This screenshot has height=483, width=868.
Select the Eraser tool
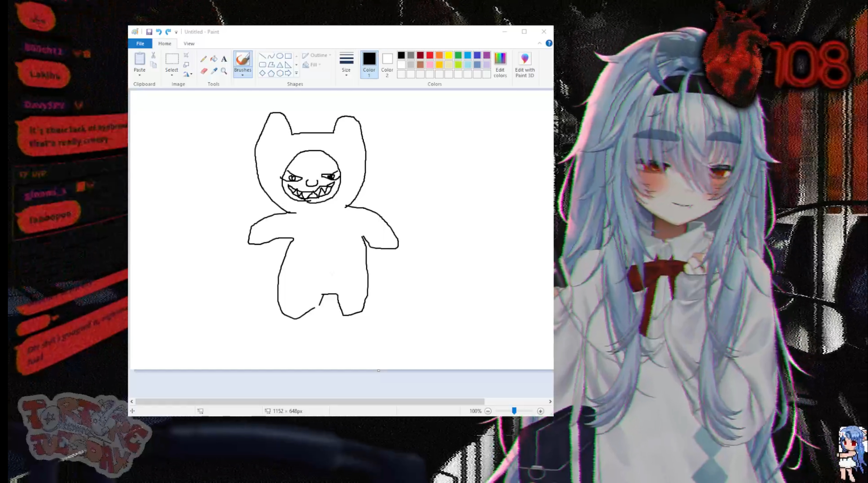(204, 71)
